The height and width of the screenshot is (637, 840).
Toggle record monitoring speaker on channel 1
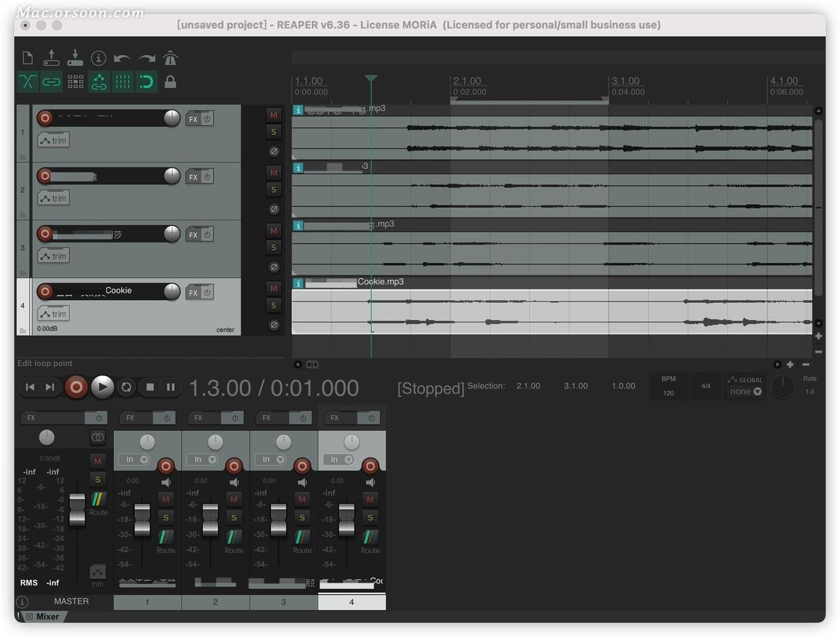coord(166,482)
